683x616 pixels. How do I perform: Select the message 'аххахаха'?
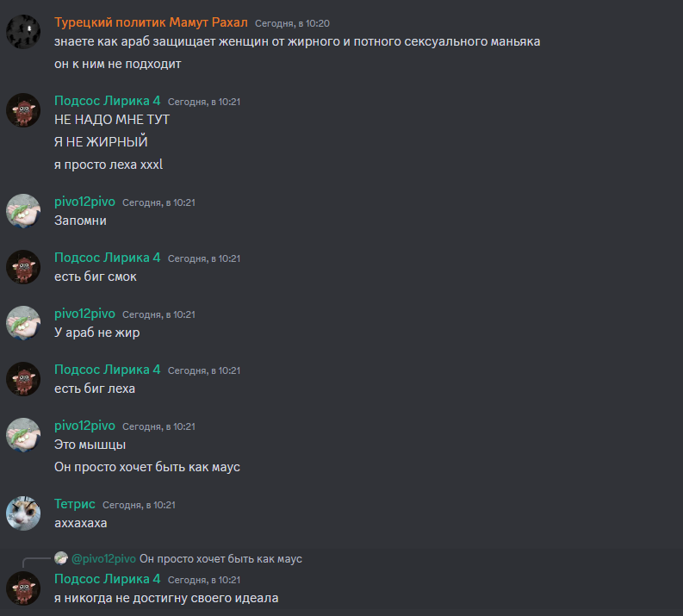pyautogui.click(x=81, y=523)
